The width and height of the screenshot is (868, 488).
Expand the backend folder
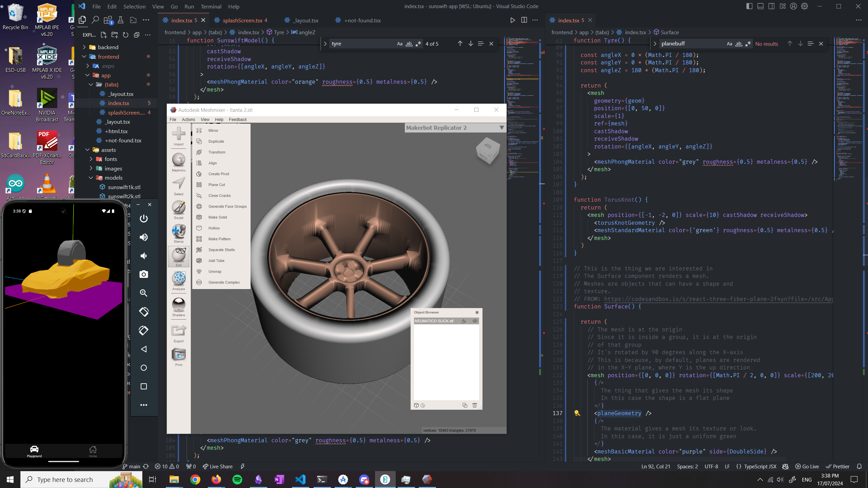(84, 47)
